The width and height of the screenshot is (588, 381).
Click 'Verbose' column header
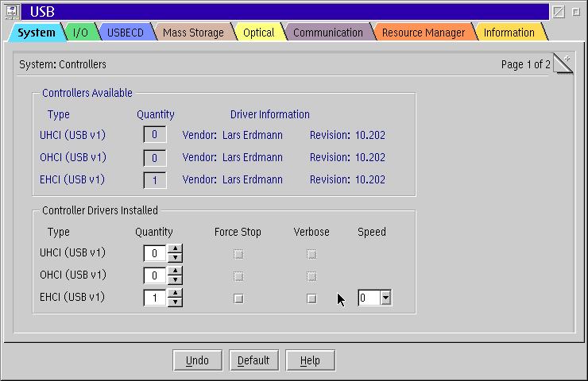[311, 232]
